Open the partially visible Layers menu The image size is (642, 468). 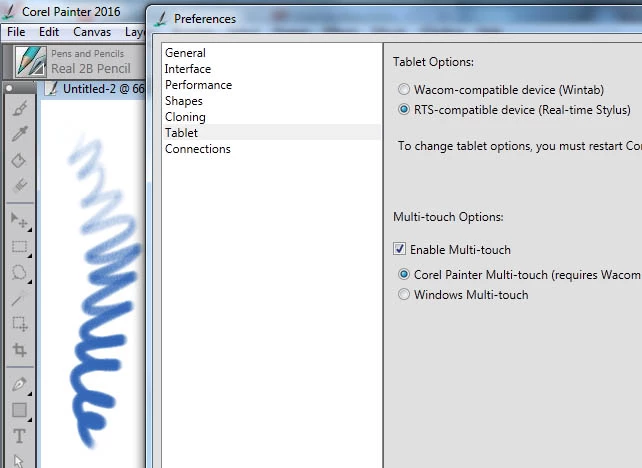point(135,32)
